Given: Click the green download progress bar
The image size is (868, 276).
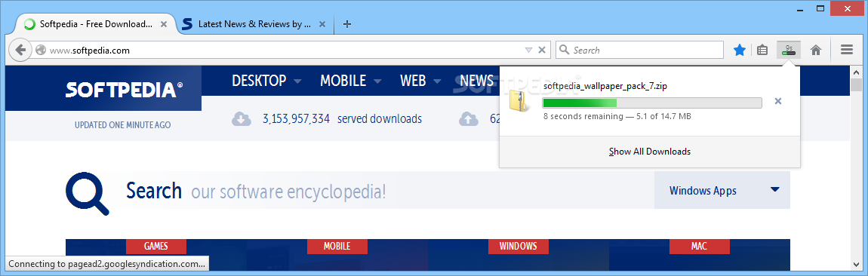Looking at the screenshot, I should coord(652,103).
